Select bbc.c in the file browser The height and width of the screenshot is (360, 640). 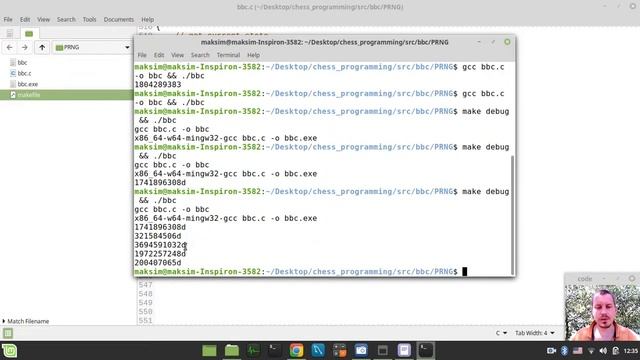click(x=24, y=73)
